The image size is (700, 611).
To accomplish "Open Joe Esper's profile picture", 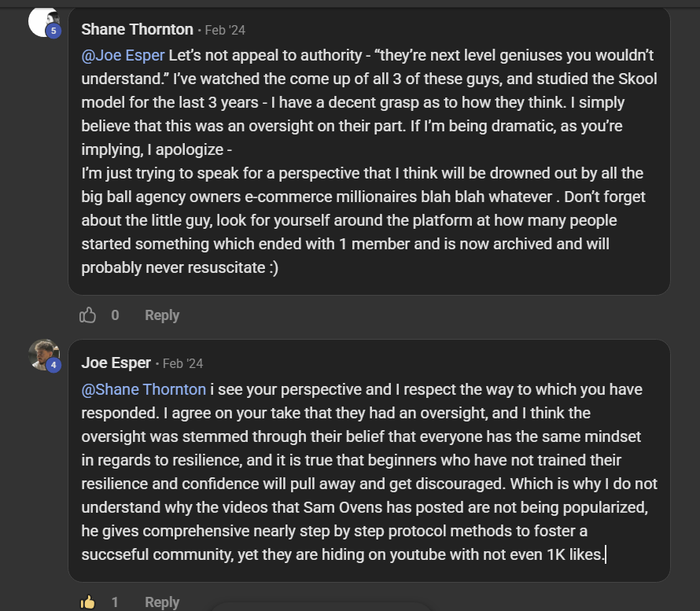I will pyautogui.click(x=42, y=354).
